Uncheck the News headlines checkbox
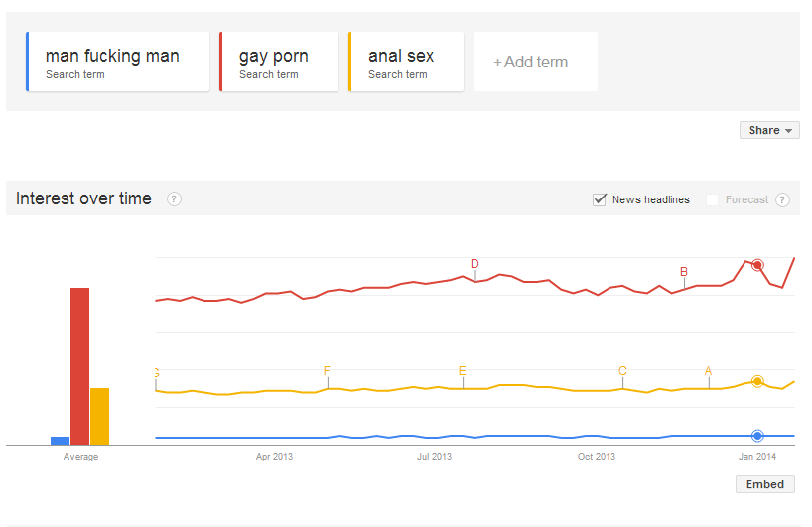812x527 pixels. (600, 199)
